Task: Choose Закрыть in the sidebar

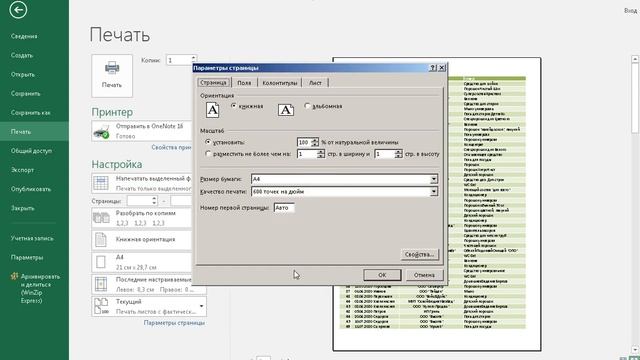Action: [22, 208]
